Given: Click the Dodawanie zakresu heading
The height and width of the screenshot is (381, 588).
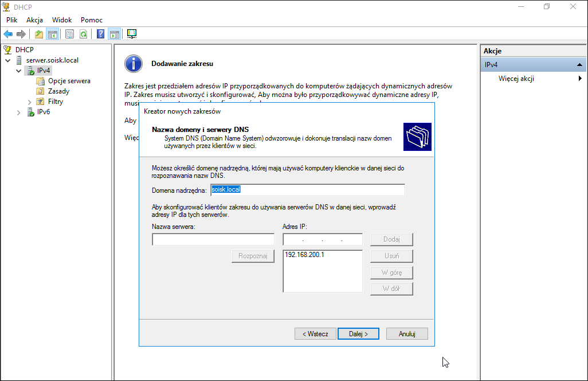Looking at the screenshot, I should pos(182,64).
